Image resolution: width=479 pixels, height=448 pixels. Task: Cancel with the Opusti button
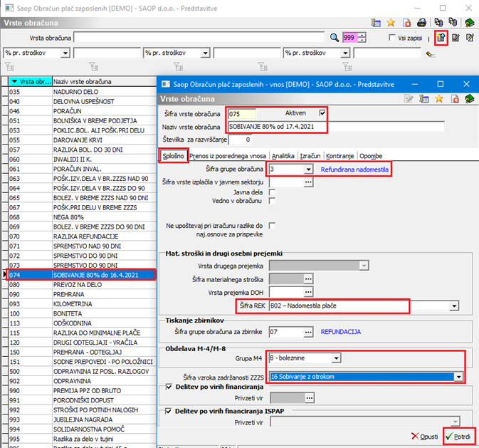coord(425,437)
